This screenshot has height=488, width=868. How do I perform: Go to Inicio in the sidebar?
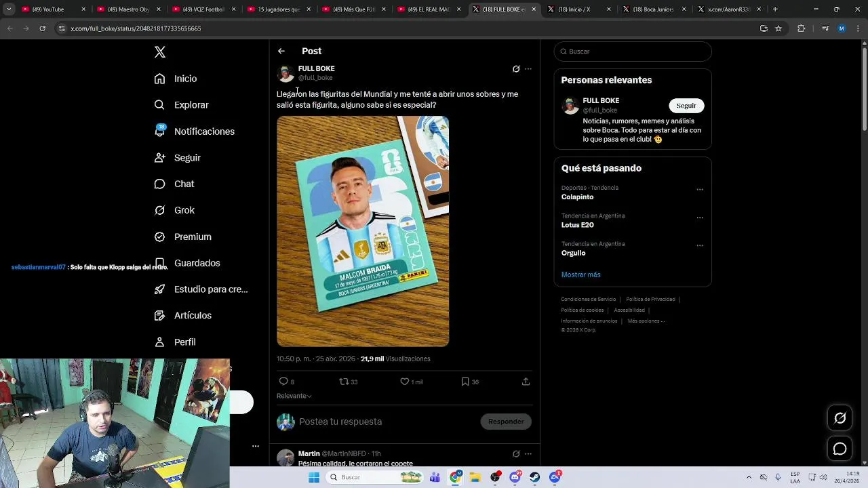click(176, 79)
